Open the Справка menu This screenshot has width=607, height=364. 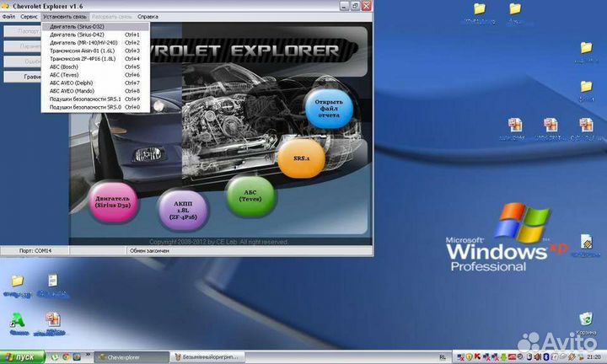click(148, 16)
